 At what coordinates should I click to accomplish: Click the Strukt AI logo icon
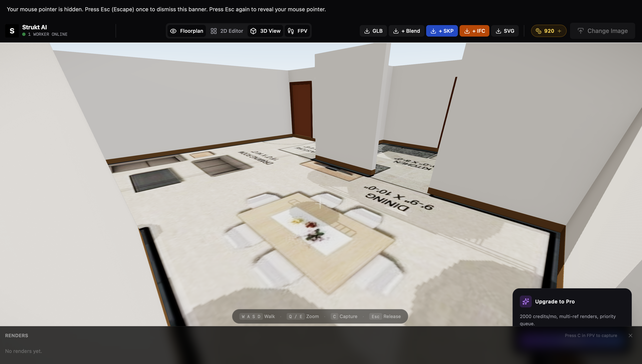(12, 31)
